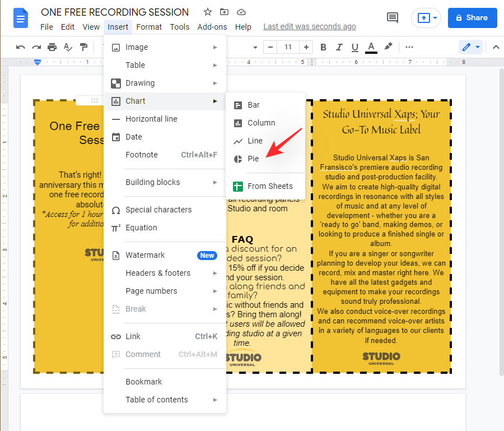Increase font size with plus button
The height and width of the screenshot is (431, 504).
click(306, 47)
